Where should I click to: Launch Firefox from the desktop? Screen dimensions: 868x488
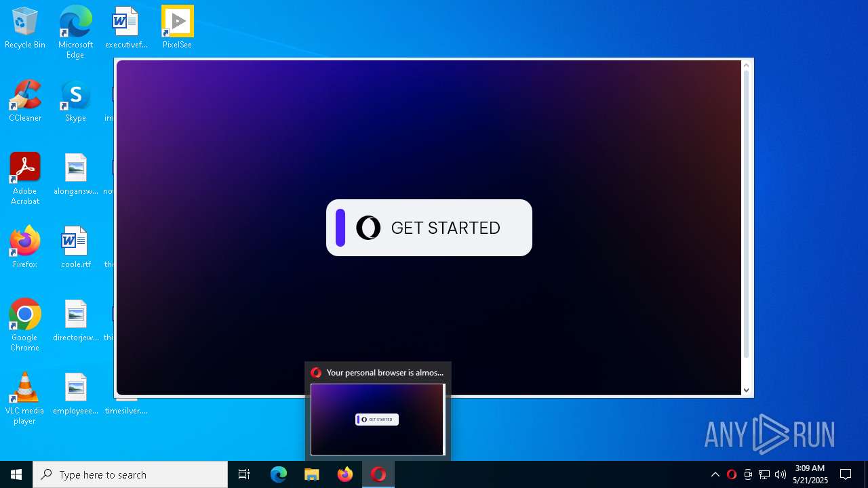(25, 247)
